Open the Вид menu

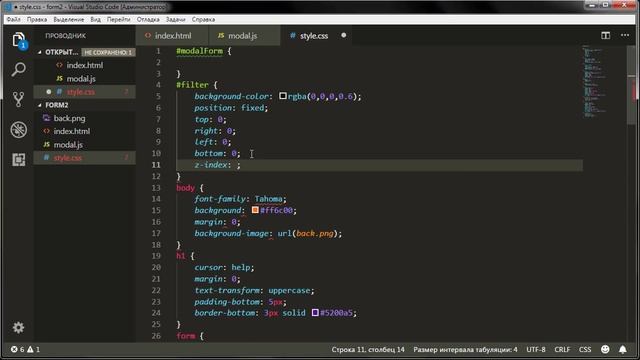pos(96,19)
